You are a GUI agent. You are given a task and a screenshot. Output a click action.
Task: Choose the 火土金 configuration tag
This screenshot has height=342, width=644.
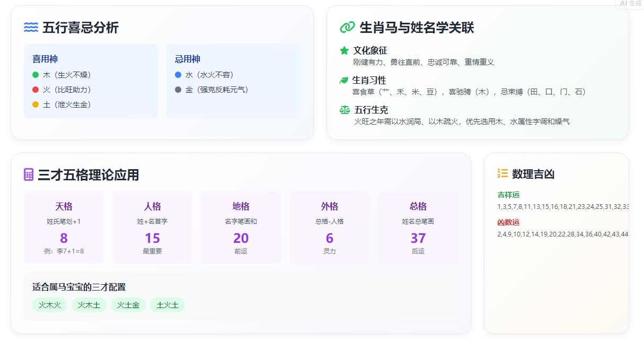point(128,305)
